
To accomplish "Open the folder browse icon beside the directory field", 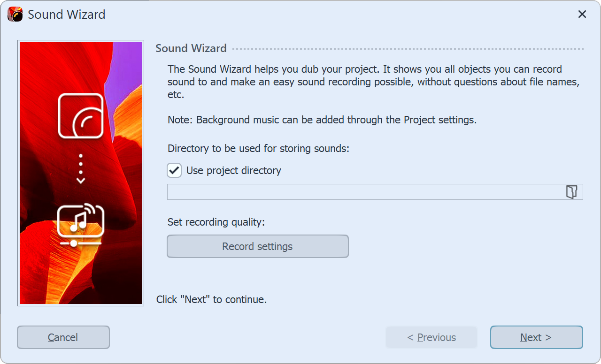I will (x=572, y=191).
